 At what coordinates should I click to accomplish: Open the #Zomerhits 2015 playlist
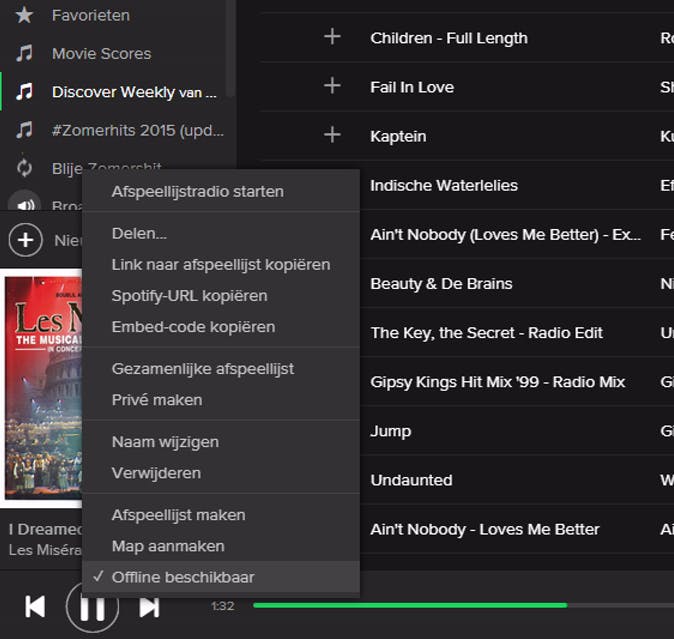138,130
